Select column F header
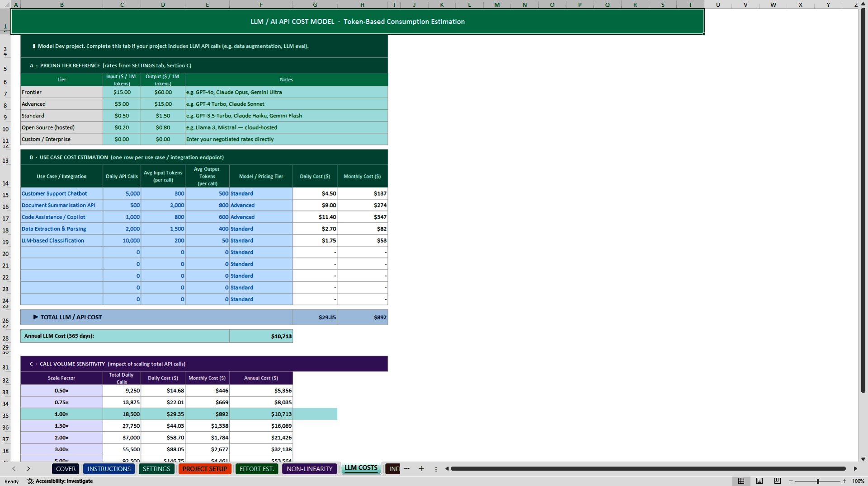Image resolution: width=868 pixels, height=486 pixels. [x=261, y=5]
